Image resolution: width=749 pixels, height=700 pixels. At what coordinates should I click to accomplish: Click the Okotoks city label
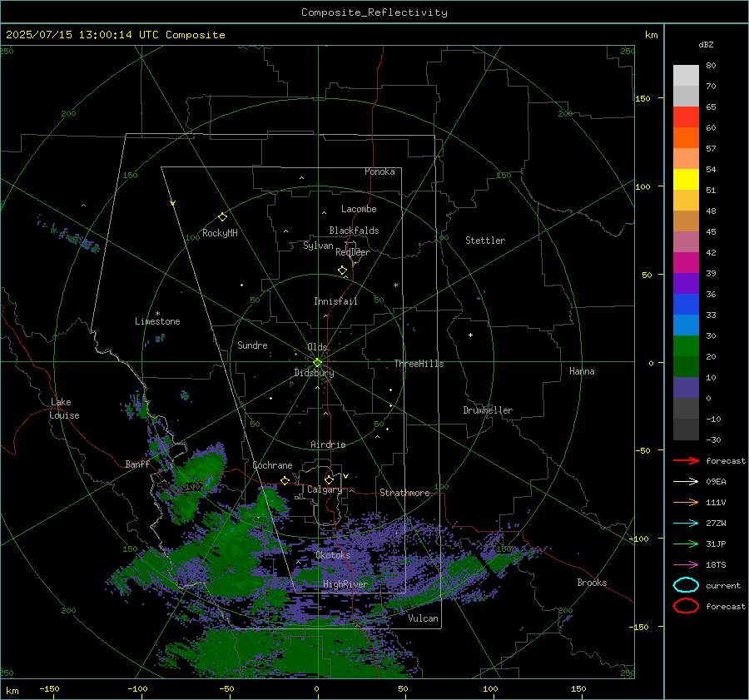333,555
